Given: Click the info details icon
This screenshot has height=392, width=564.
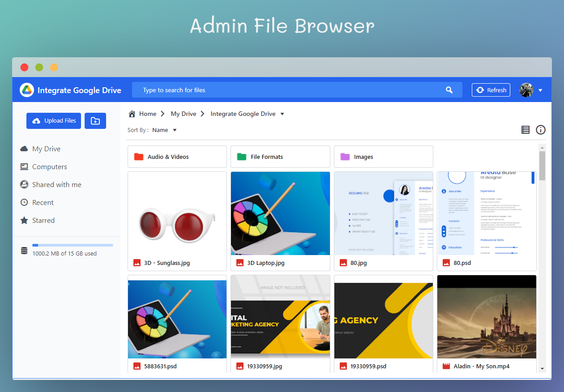Looking at the screenshot, I should click(x=541, y=130).
